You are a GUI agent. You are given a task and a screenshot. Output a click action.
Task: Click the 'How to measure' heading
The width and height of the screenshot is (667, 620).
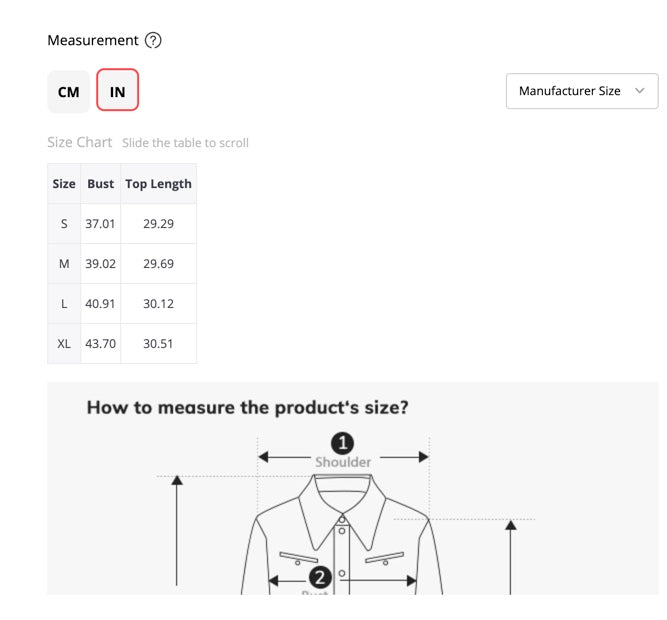pyautogui.click(x=247, y=408)
